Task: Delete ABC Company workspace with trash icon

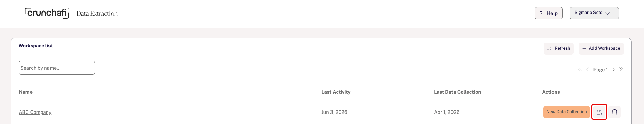Action: (615, 112)
